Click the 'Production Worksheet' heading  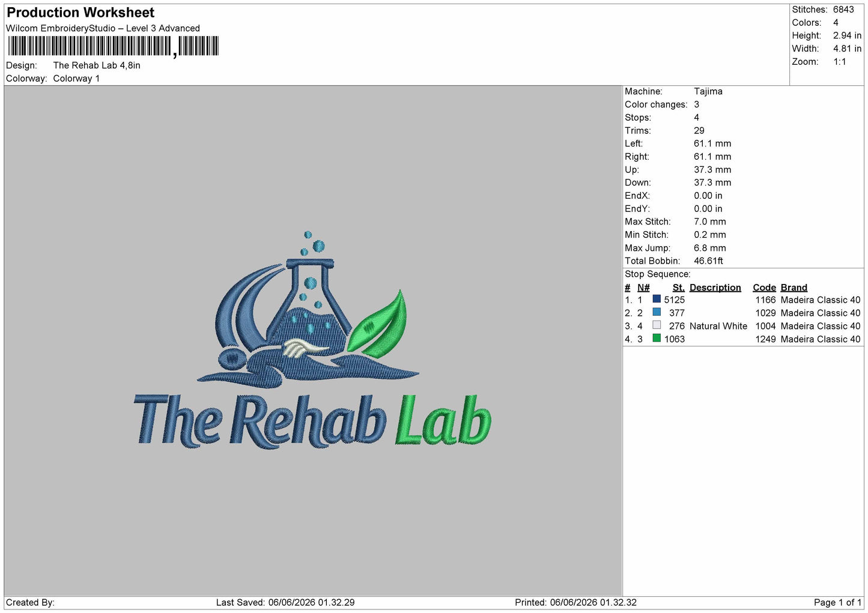click(80, 13)
